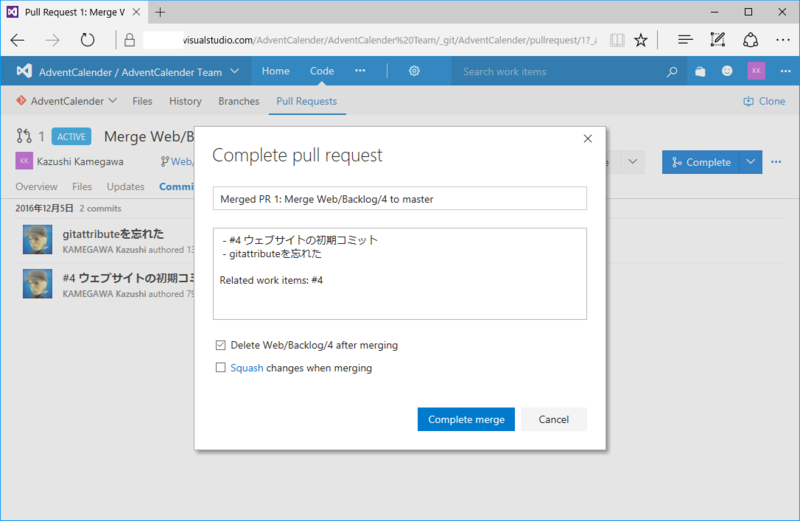Open the pull request Files tab
Viewport: 800px width, 521px height.
point(82,186)
